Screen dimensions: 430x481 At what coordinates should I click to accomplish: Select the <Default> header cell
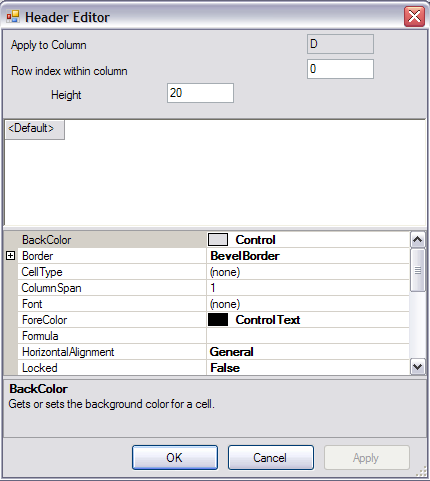pyautogui.click(x=35, y=130)
